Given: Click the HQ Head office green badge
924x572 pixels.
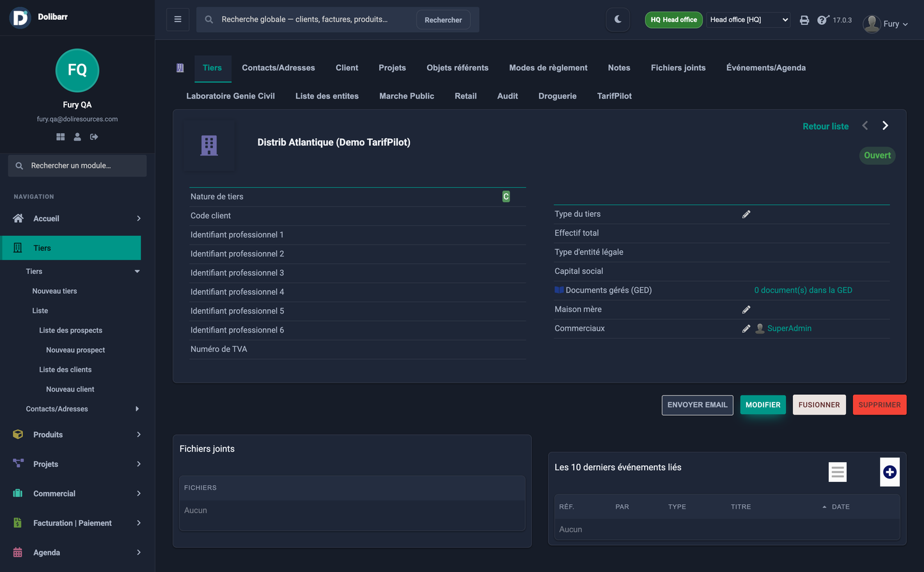Looking at the screenshot, I should pyautogui.click(x=673, y=20).
